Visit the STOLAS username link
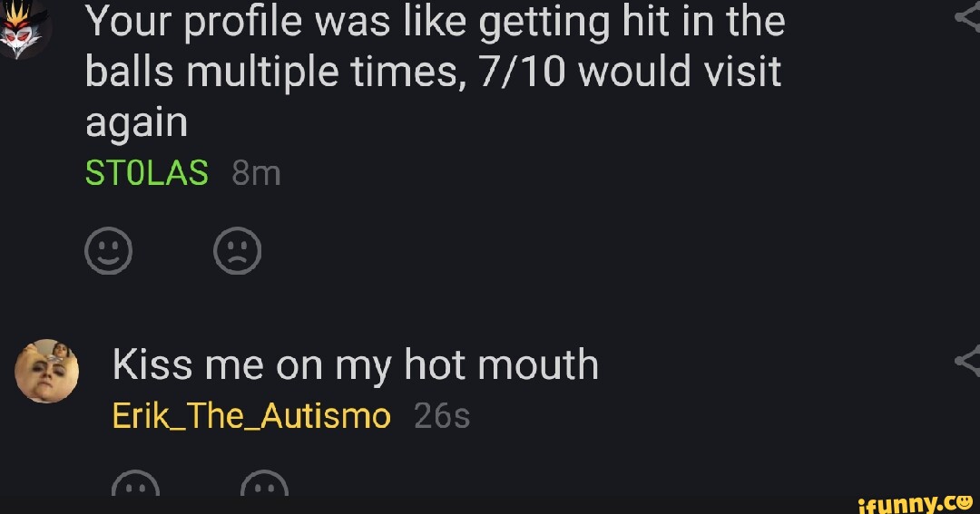The height and width of the screenshot is (514, 980). point(147,172)
